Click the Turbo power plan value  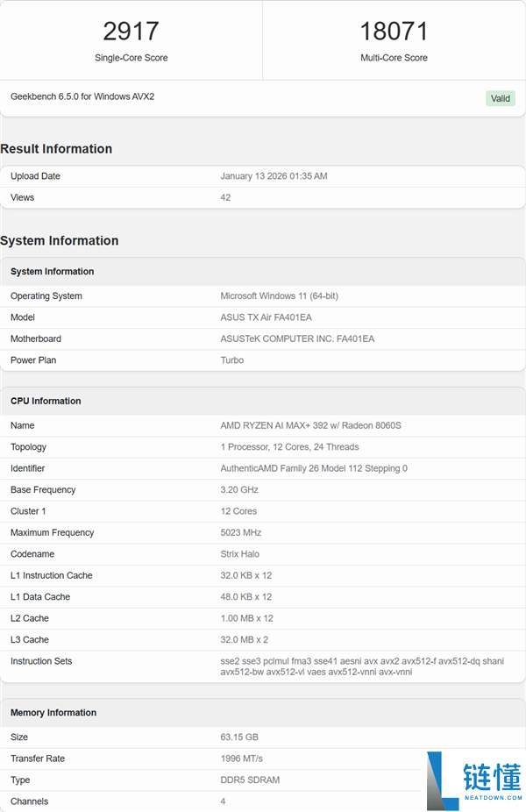point(232,360)
